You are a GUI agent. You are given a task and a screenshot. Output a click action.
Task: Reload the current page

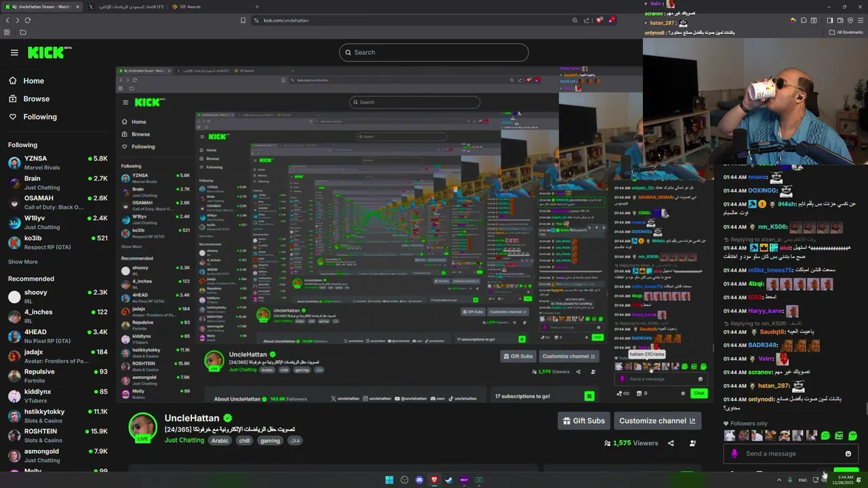28,20
